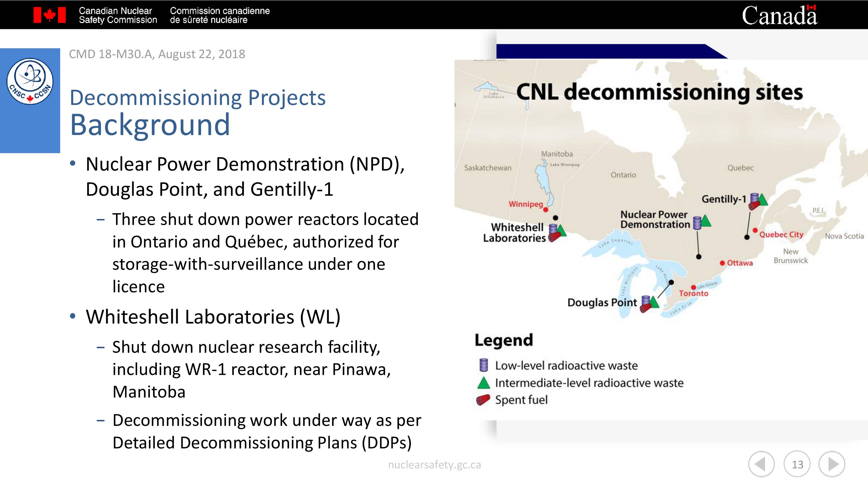Click the Spent fuel legend text
Screen dimensions: 868x488
coord(521,400)
